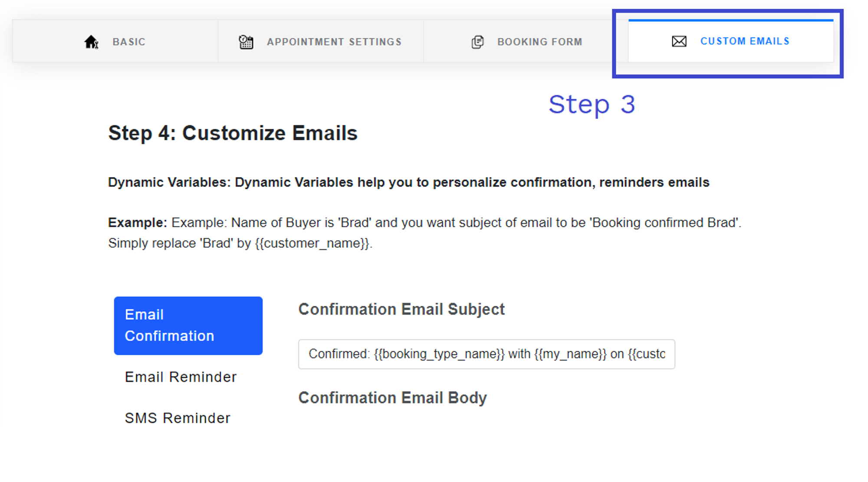Open the SMS Reminder section

click(x=178, y=418)
